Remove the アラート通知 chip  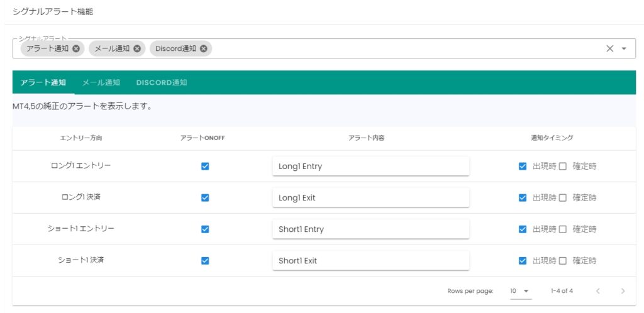coord(76,48)
